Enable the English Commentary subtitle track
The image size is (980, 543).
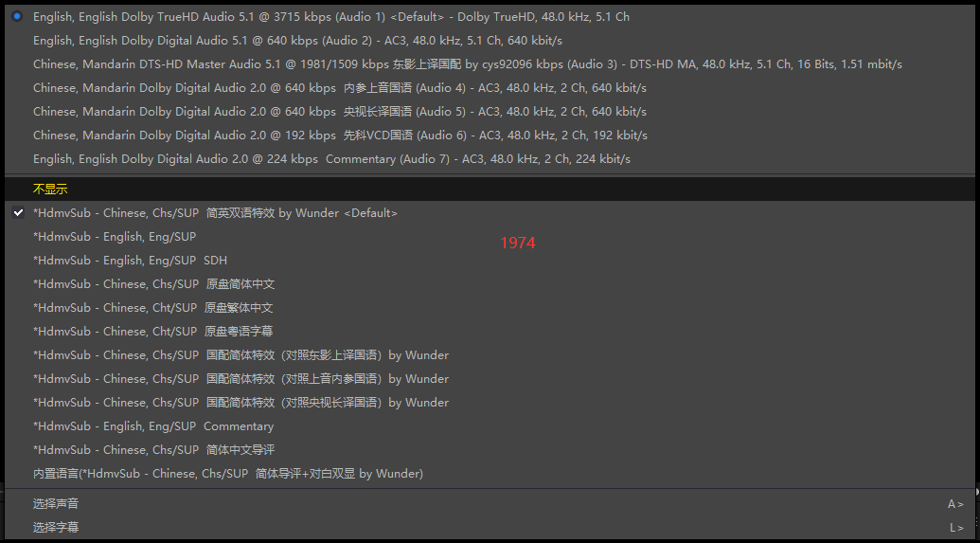pyautogui.click(x=152, y=426)
